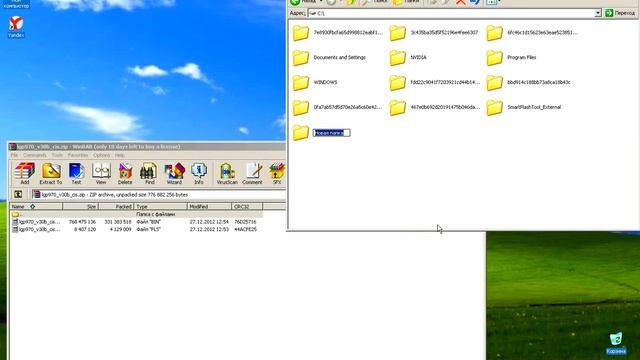
Task: Click the WinRAR window title bar
Action: click(147, 147)
